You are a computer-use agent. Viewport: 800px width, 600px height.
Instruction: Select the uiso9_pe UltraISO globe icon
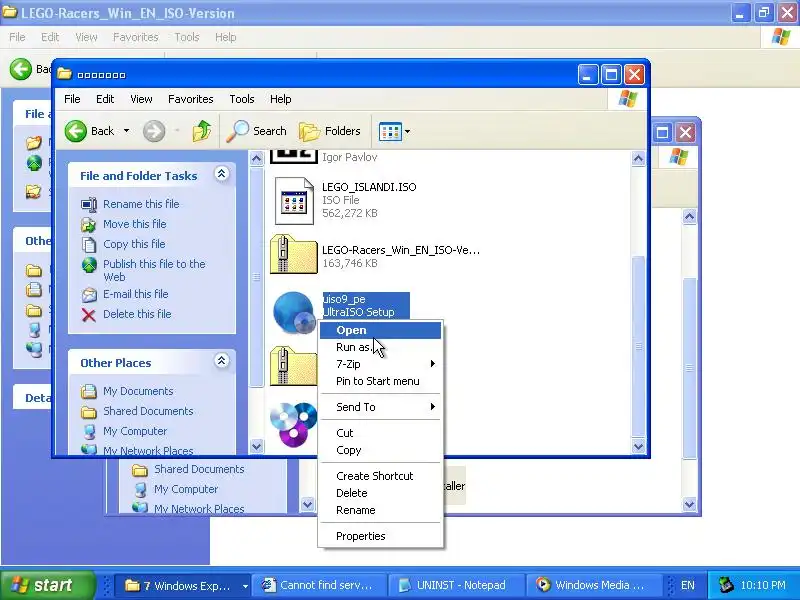[x=294, y=312]
